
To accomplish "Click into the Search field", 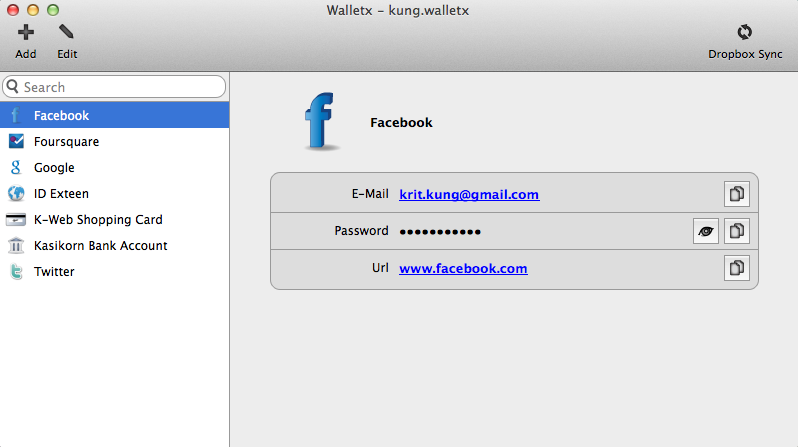I will (114, 87).
